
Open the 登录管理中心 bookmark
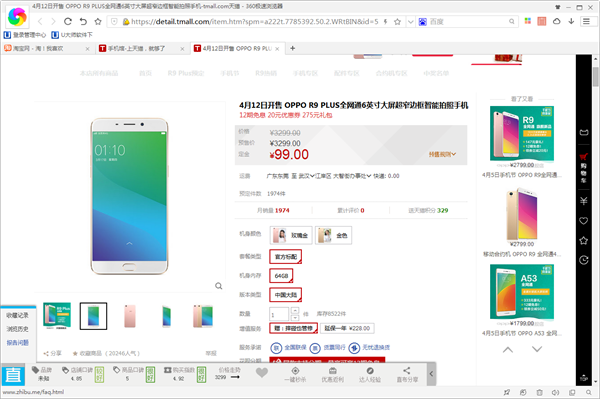pos(25,35)
